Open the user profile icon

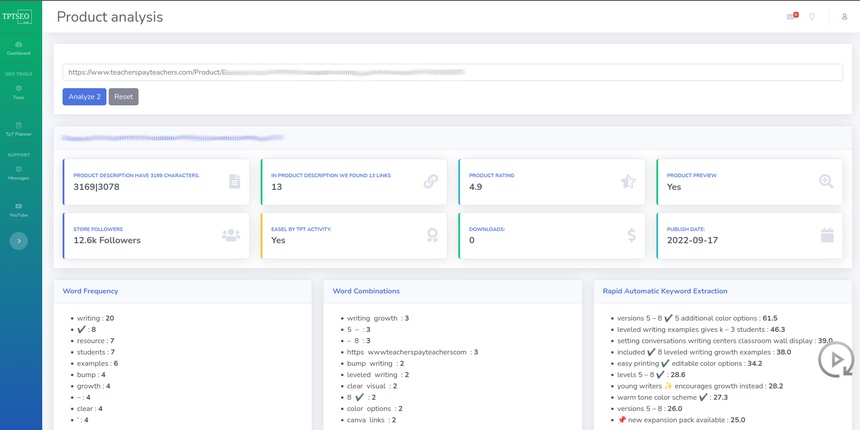click(x=845, y=16)
